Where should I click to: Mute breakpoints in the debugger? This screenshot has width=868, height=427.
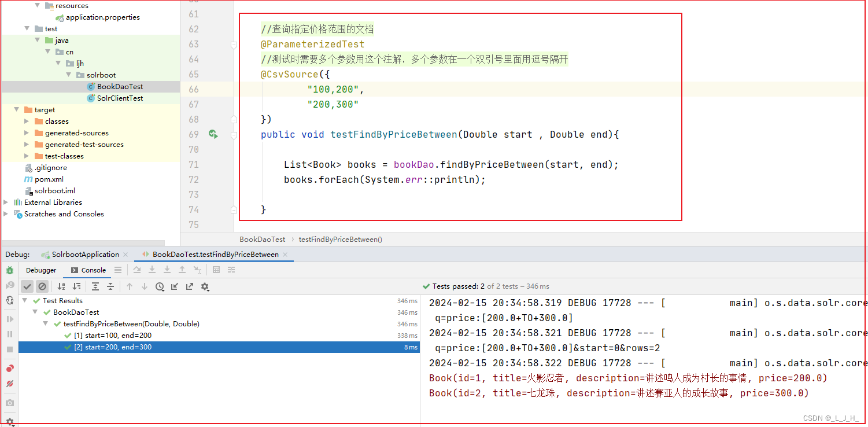point(9,384)
